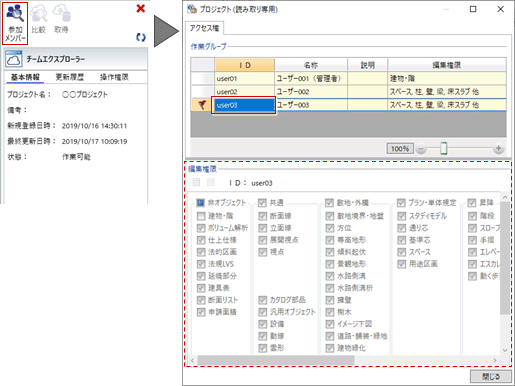Toggle the ボリューム解析 checkbox
515x386 pixels.
pos(201,228)
